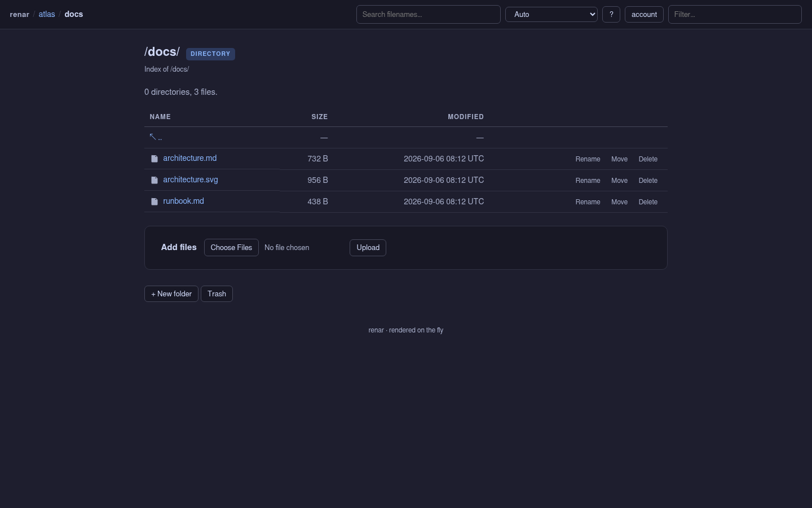Click the 732 B size value
This screenshot has height=508, width=812.
click(317, 159)
